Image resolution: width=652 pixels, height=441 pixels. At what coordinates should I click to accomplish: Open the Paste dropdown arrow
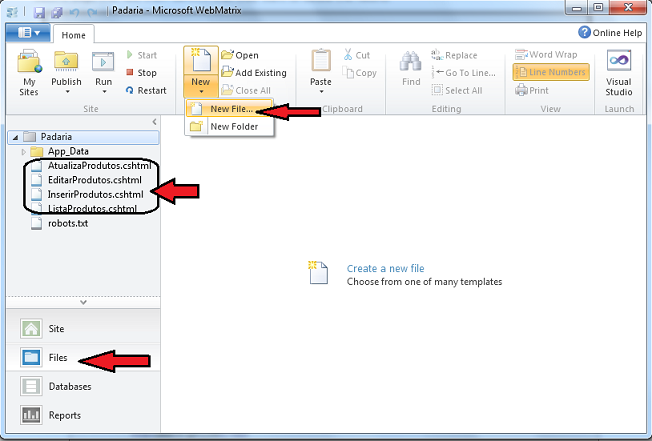coord(321,92)
